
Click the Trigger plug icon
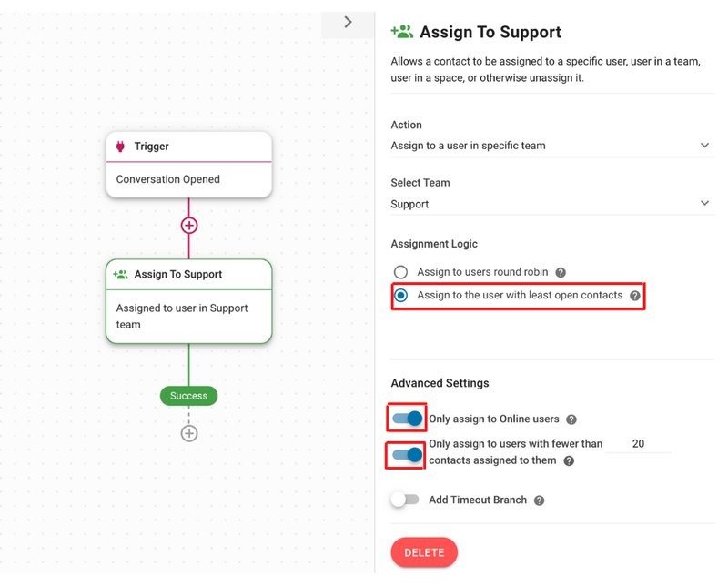(x=120, y=146)
